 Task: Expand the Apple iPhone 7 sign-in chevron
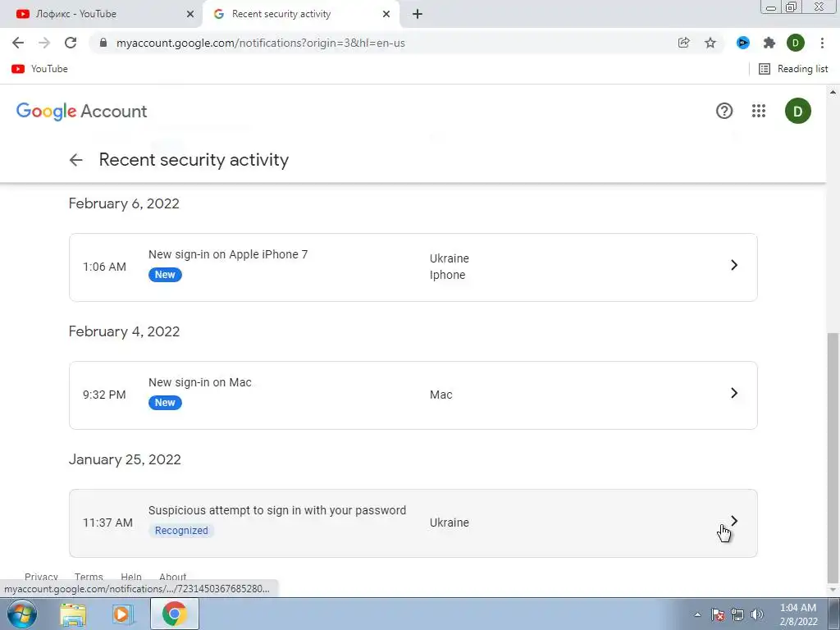coord(734,265)
